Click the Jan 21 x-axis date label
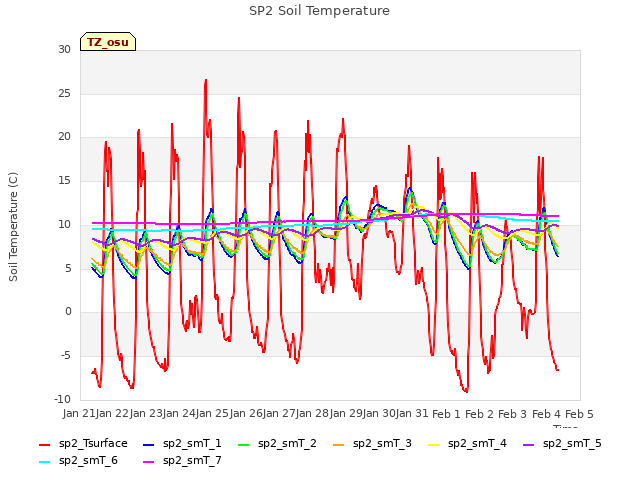 (80, 413)
